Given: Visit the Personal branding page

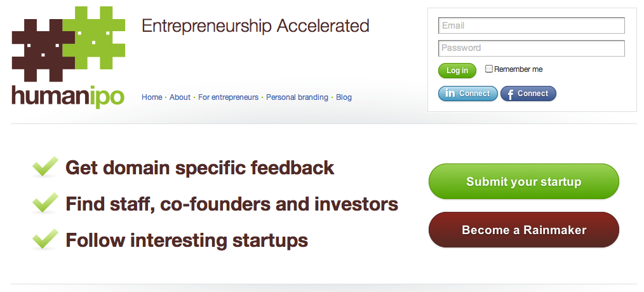Looking at the screenshot, I should [297, 97].
